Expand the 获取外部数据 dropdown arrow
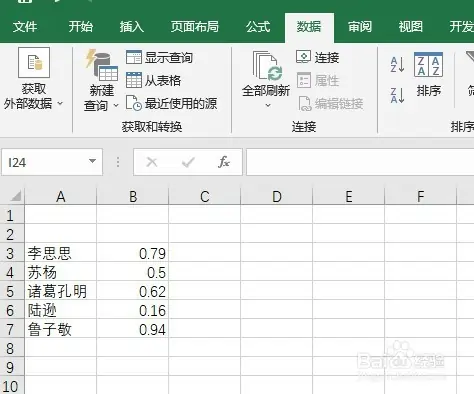 60,103
